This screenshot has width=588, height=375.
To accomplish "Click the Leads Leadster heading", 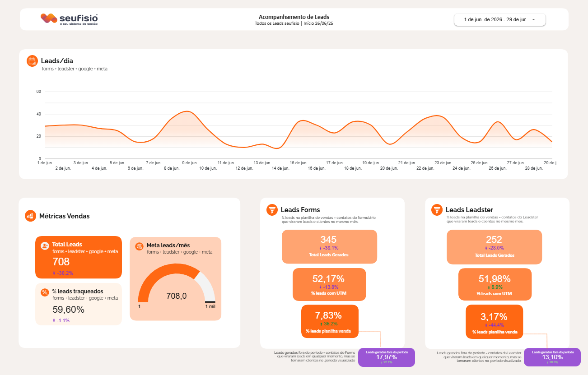I will click(469, 209).
